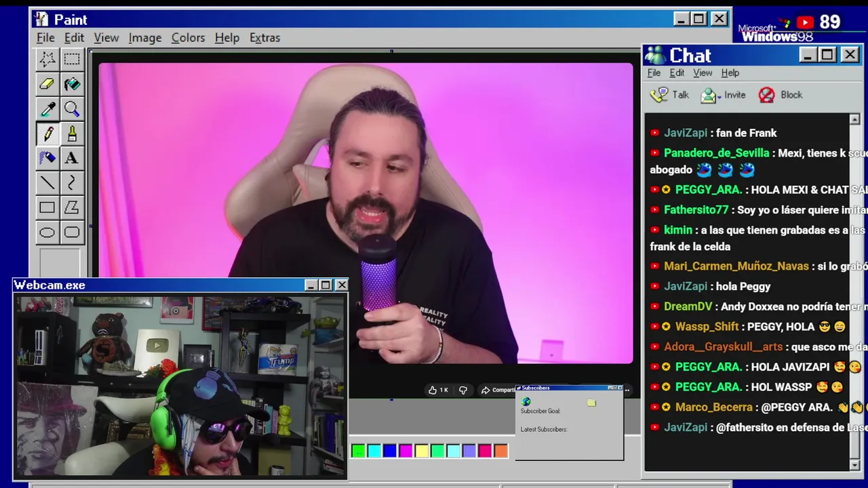Select the Magnifier tool
The image size is (868, 488).
72,108
